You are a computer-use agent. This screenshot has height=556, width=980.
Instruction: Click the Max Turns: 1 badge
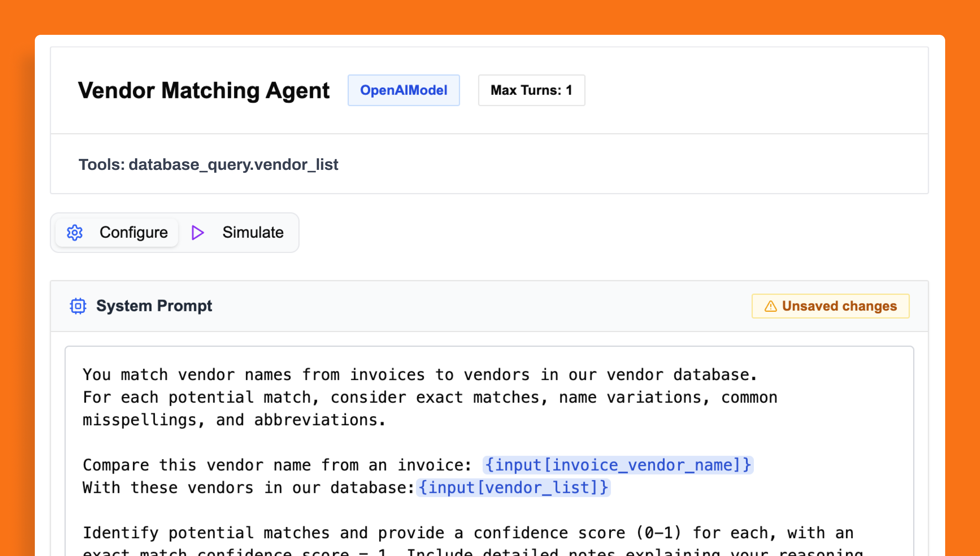point(531,90)
